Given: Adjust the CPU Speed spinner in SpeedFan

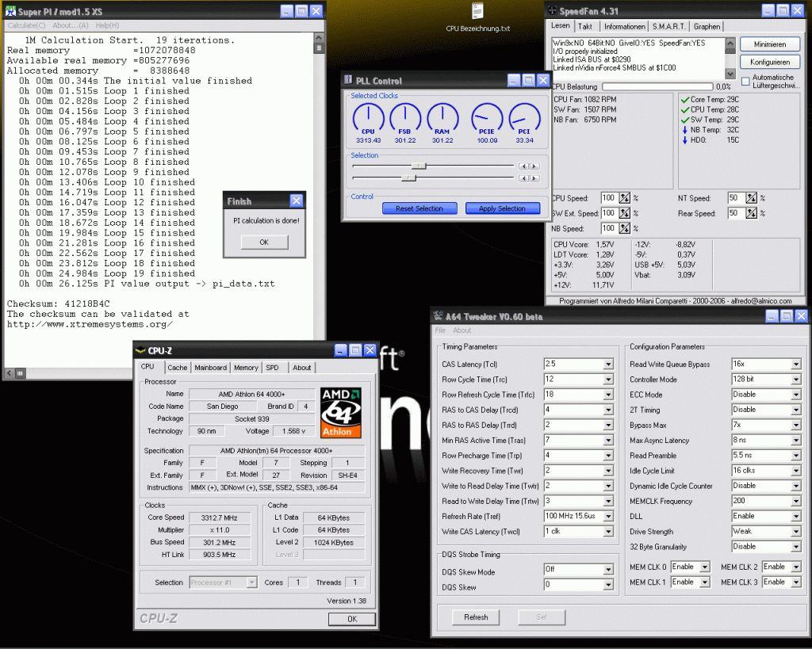Looking at the screenshot, I should (x=625, y=197).
